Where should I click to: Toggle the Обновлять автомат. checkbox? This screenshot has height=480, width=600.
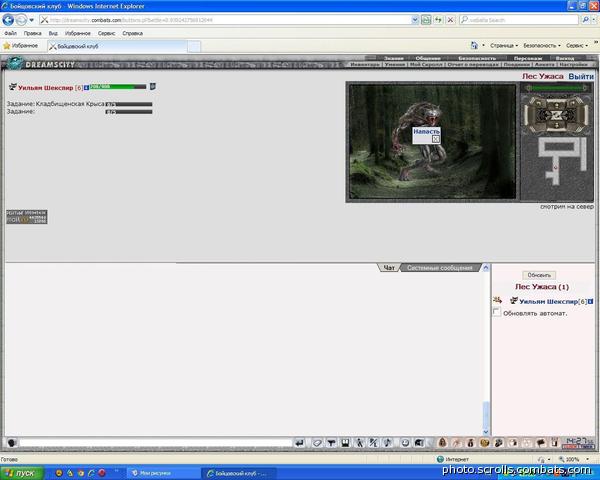pos(496,312)
